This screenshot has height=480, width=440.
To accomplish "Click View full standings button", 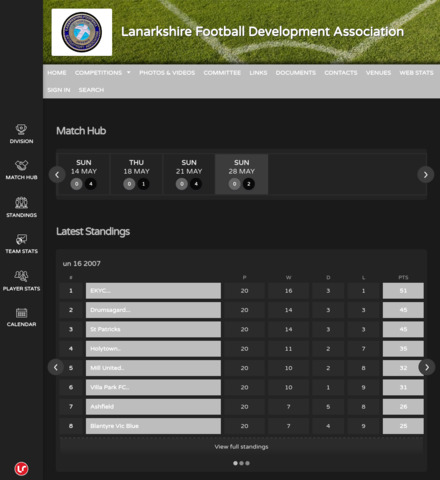I will click(x=241, y=447).
